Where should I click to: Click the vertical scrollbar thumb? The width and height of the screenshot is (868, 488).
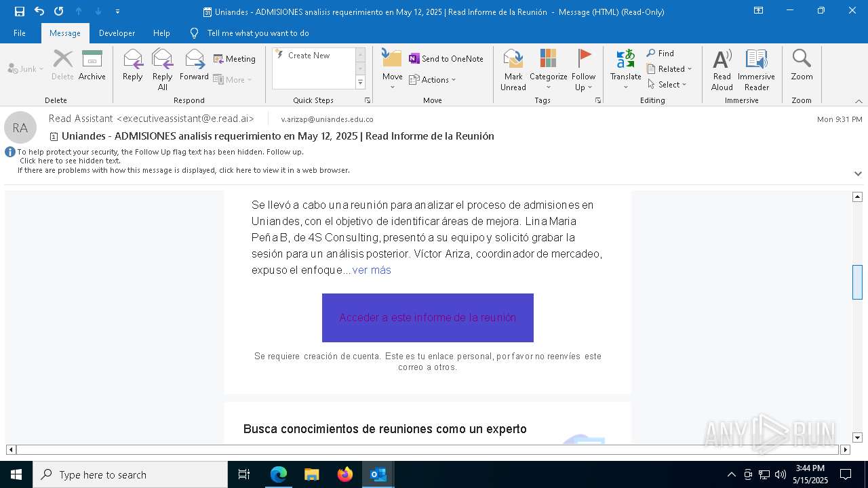(x=857, y=282)
